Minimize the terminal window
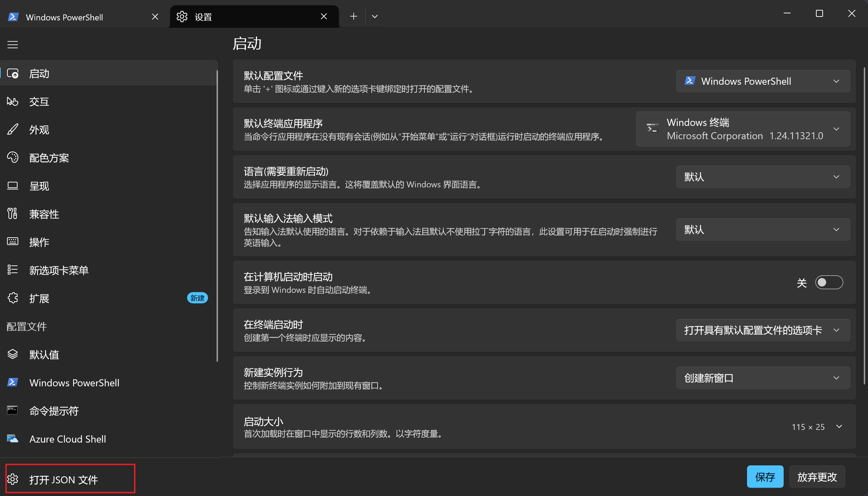 [787, 13]
